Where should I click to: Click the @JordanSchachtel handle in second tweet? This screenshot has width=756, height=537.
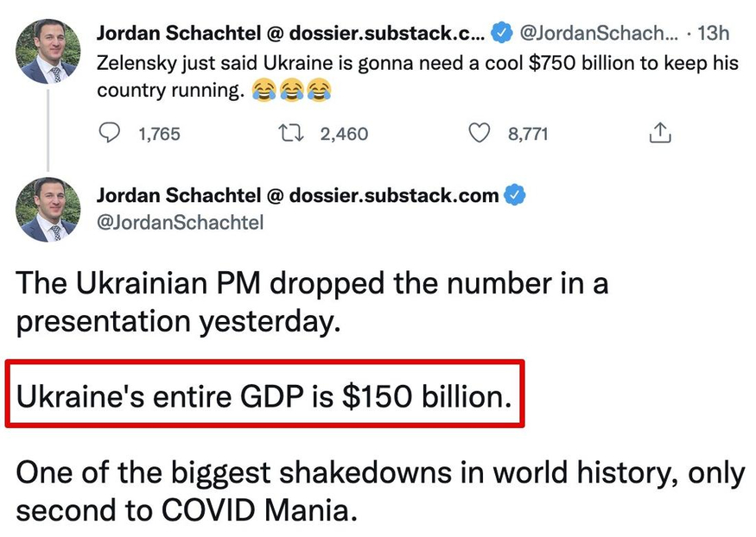point(180,222)
